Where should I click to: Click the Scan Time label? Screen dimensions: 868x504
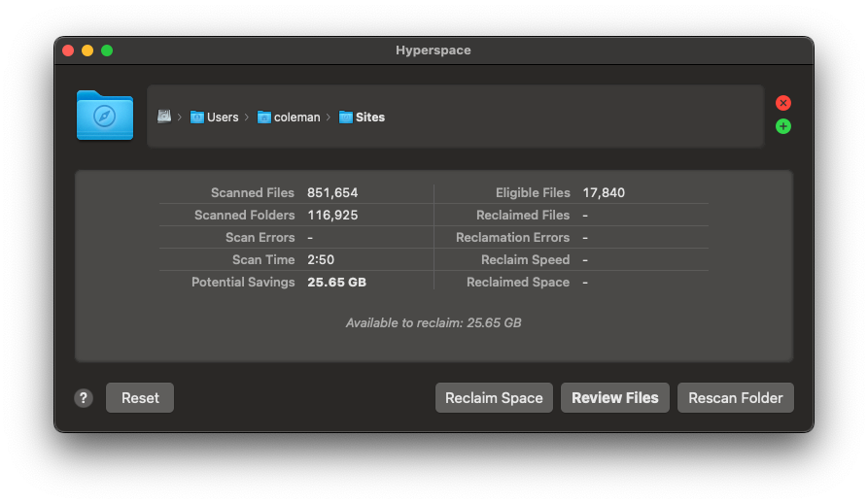coord(263,259)
